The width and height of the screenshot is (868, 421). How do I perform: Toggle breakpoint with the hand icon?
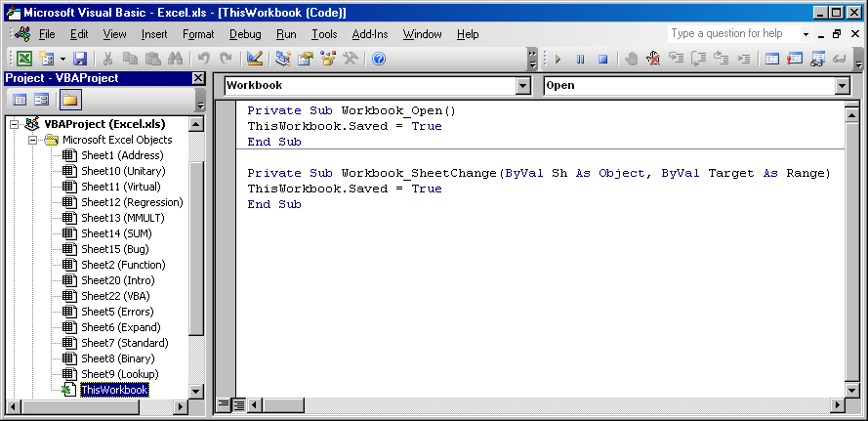coord(631,59)
